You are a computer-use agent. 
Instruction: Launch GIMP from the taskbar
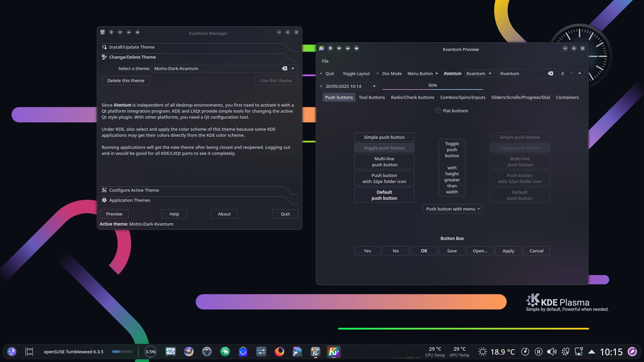tap(189, 352)
